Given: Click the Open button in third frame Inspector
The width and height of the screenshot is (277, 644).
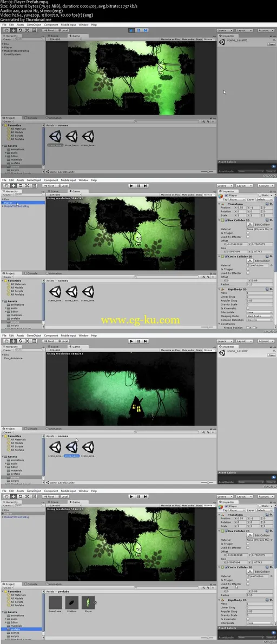Looking at the screenshot, I should point(271,355).
